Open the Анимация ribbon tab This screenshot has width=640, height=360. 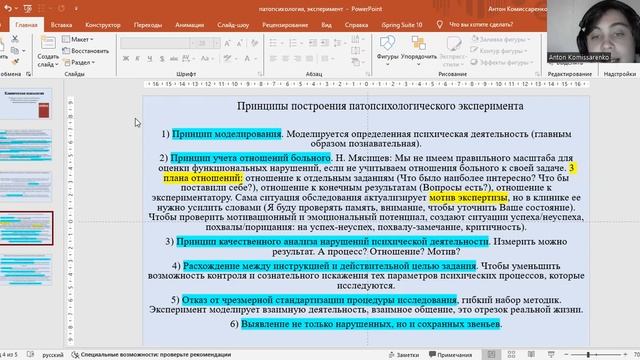click(x=189, y=25)
